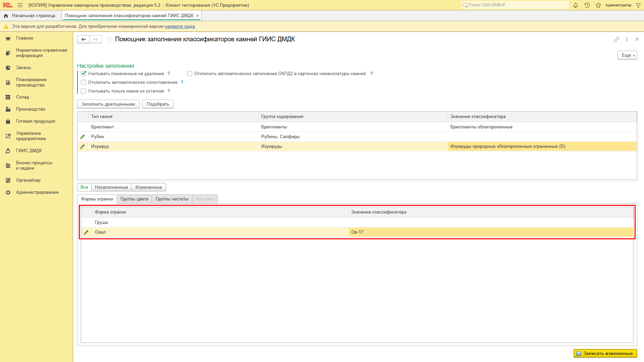The image size is (644, 362).
Task: Select Бриллианты облагороженные classifier value
Action: click(542, 127)
